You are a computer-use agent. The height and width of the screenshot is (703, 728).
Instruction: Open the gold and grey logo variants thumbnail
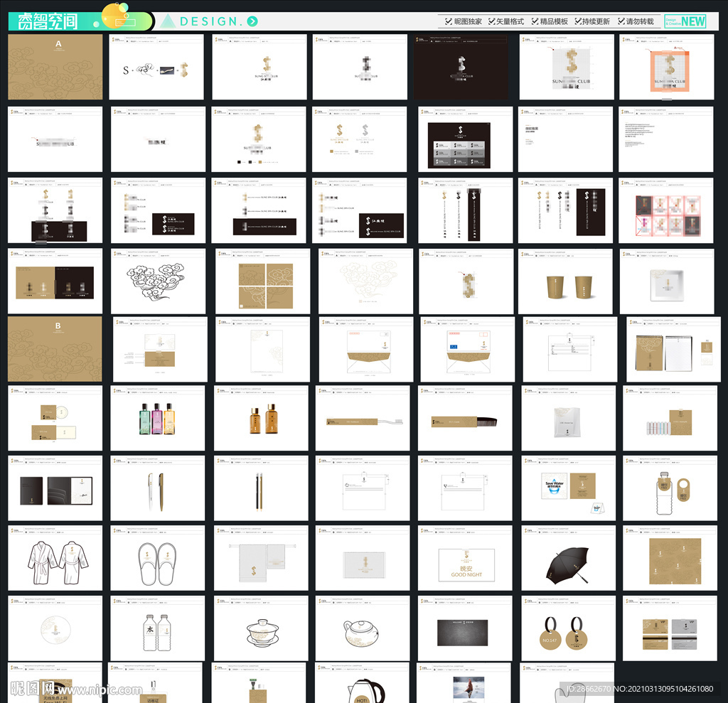pos(359,139)
